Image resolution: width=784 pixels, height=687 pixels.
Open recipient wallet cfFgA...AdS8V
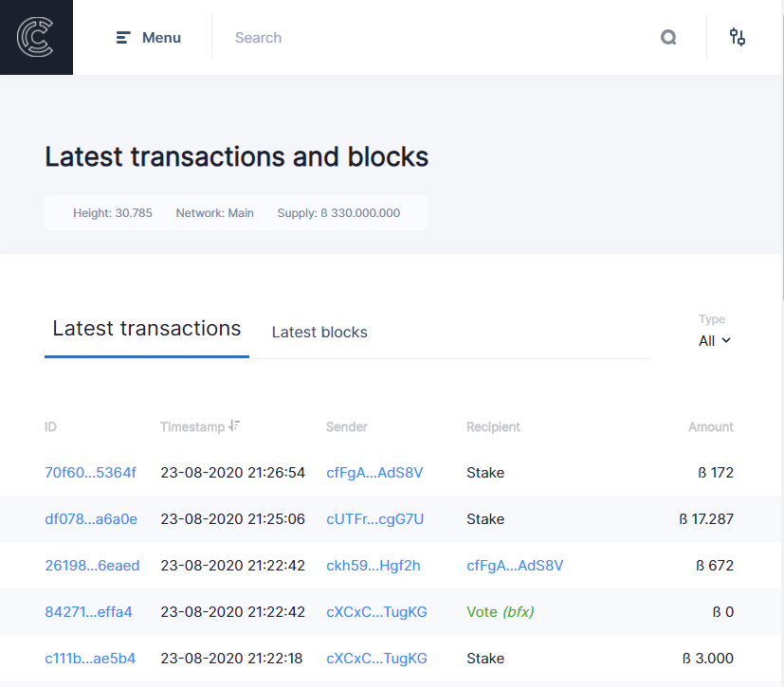coord(515,566)
